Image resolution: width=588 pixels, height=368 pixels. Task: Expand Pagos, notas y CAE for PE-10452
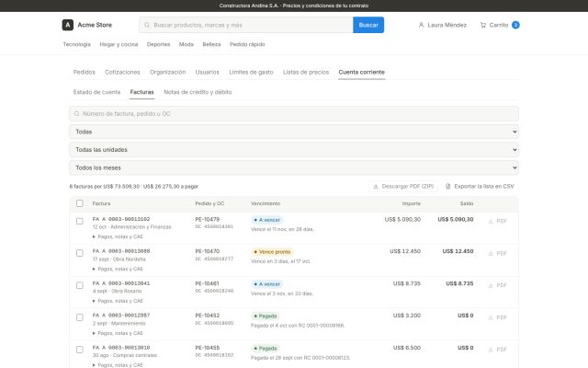coord(118,333)
